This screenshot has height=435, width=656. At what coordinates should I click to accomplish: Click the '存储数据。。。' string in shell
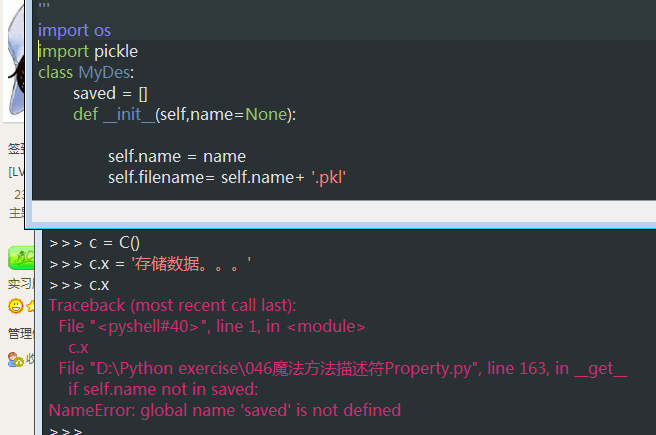(190, 264)
